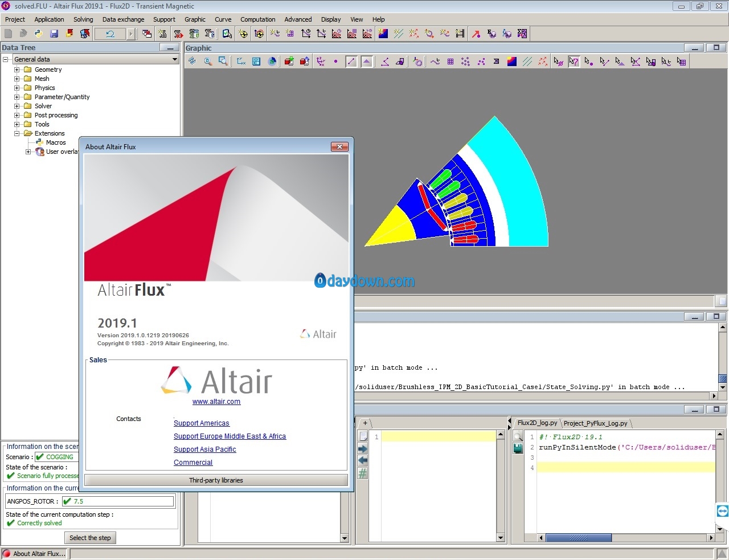
Task: Open the Computation menu
Action: (257, 19)
